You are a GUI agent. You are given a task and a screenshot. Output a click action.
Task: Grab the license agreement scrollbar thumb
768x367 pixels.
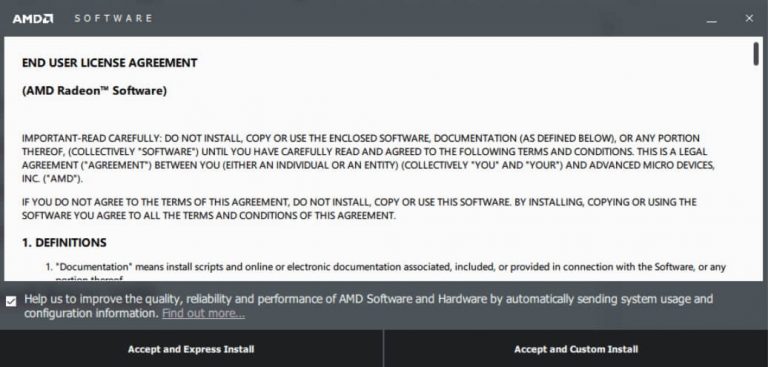point(756,53)
